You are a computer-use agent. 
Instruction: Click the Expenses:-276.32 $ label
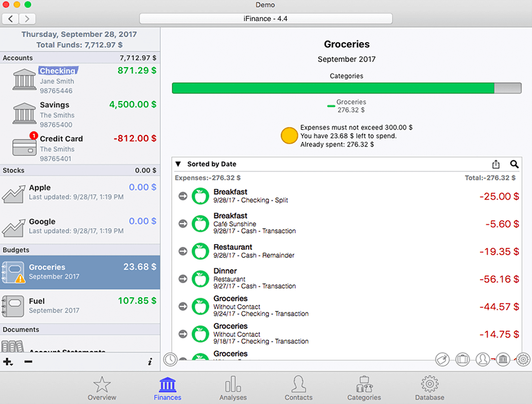[208, 177]
